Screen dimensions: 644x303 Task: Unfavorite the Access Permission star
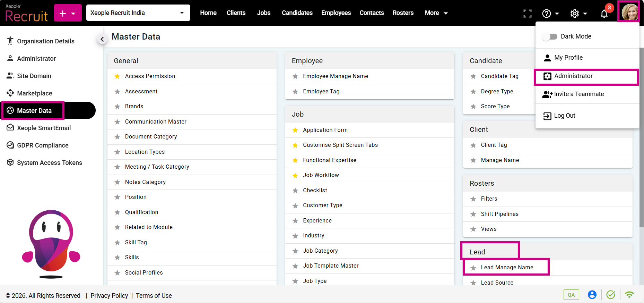point(118,76)
